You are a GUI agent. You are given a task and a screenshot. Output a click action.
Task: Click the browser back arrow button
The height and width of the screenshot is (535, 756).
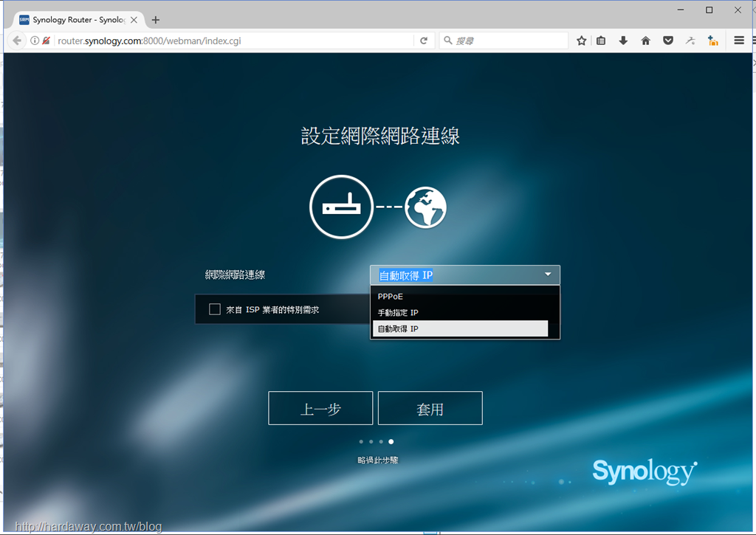pyautogui.click(x=17, y=41)
